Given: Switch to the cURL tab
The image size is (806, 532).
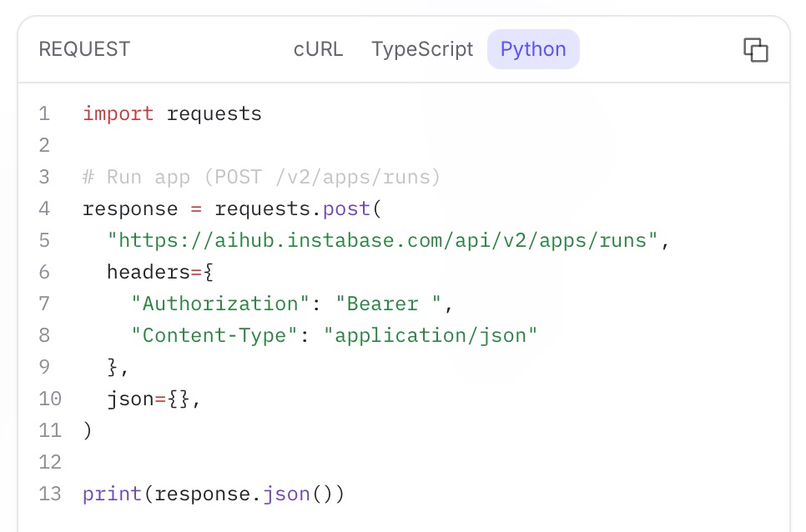Looking at the screenshot, I should (x=318, y=49).
